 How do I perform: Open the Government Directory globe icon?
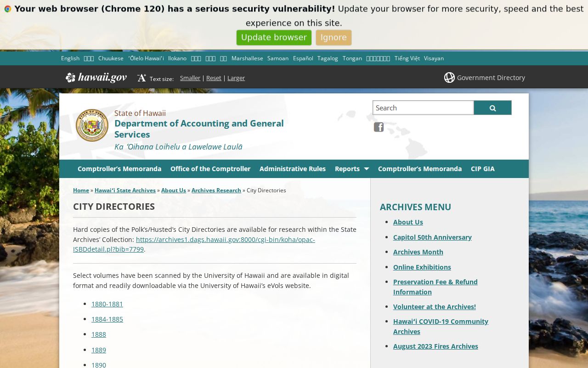449,77
